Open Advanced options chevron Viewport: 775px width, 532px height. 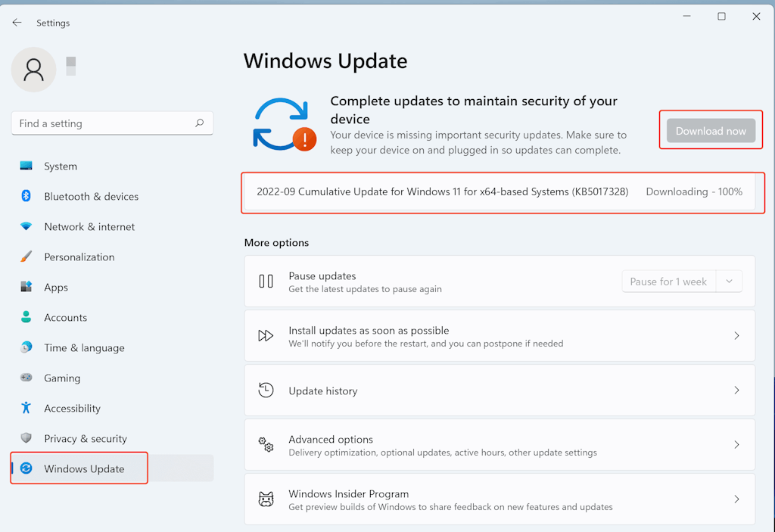point(736,444)
